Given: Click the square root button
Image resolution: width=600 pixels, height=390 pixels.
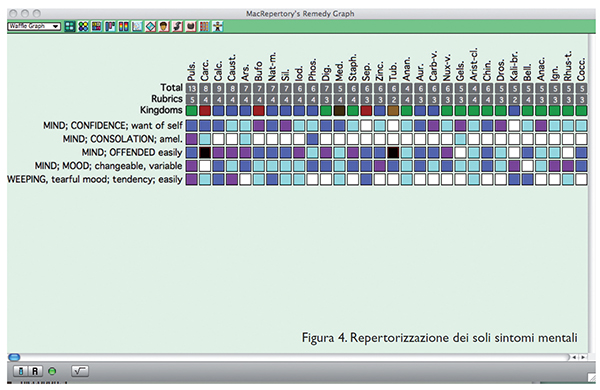Looking at the screenshot, I should 80,371.
